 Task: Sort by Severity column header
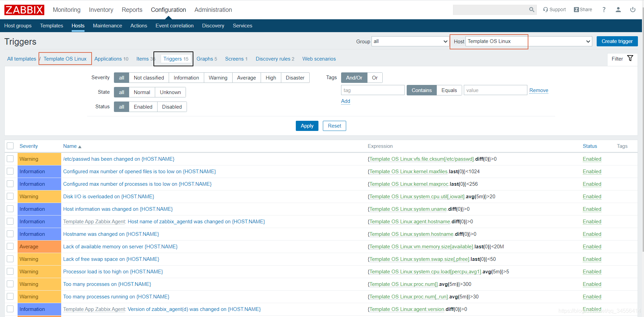pos(29,146)
